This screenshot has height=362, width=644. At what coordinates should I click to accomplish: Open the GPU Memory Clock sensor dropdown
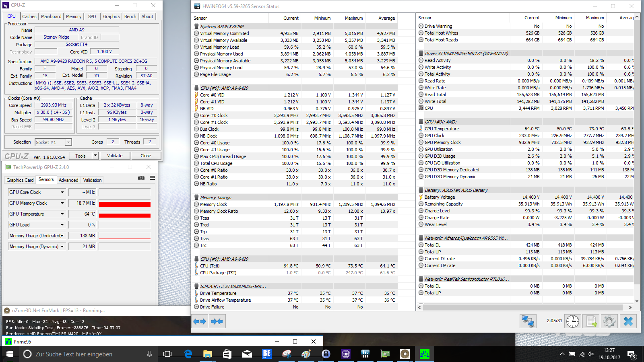point(62,203)
